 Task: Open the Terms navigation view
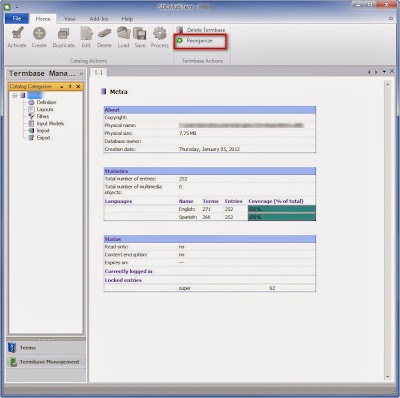[46, 348]
